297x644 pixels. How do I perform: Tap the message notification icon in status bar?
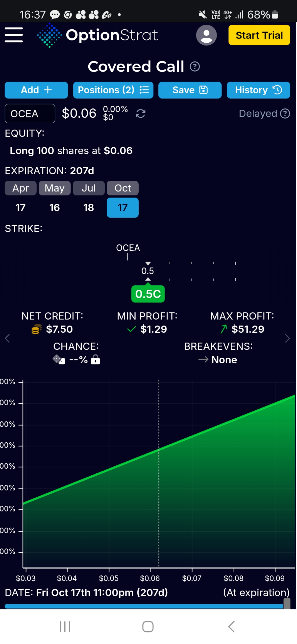coord(55,15)
